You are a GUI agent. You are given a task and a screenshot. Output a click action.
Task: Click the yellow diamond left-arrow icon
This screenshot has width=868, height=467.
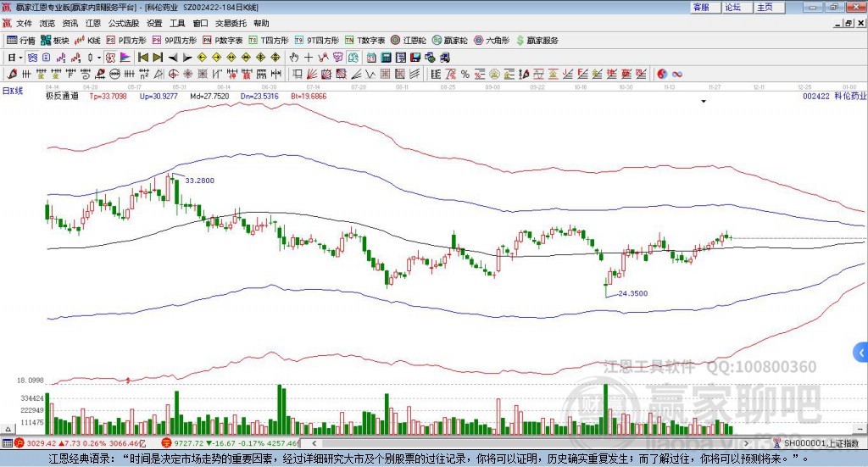(x=202, y=58)
